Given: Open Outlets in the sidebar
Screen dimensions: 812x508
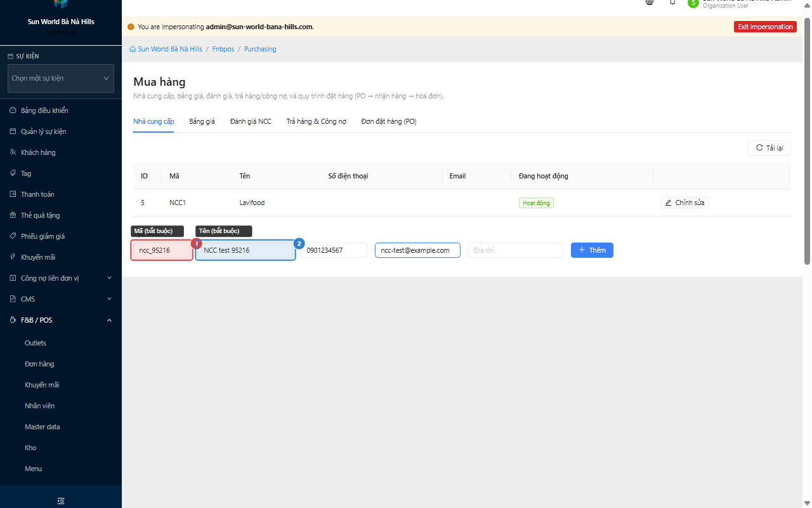Looking at the screenshot, I should coord(36,343).
